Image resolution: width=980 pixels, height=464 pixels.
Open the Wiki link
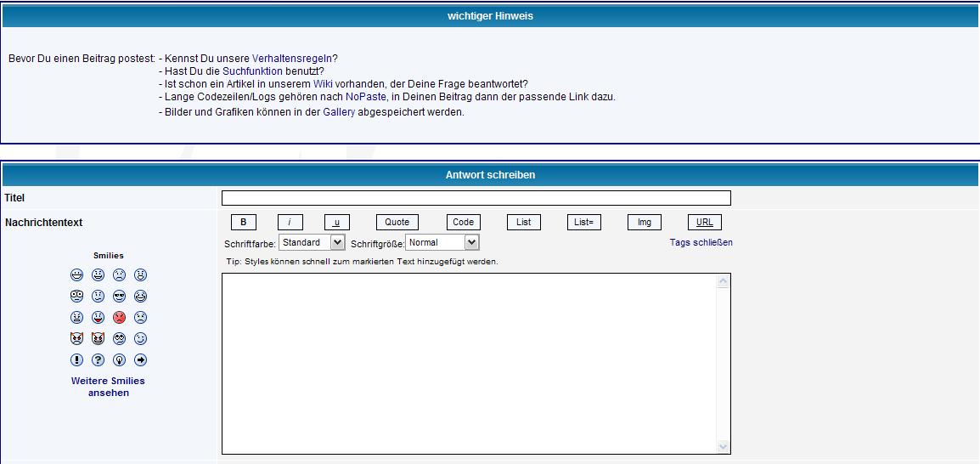tap(323, 84)
